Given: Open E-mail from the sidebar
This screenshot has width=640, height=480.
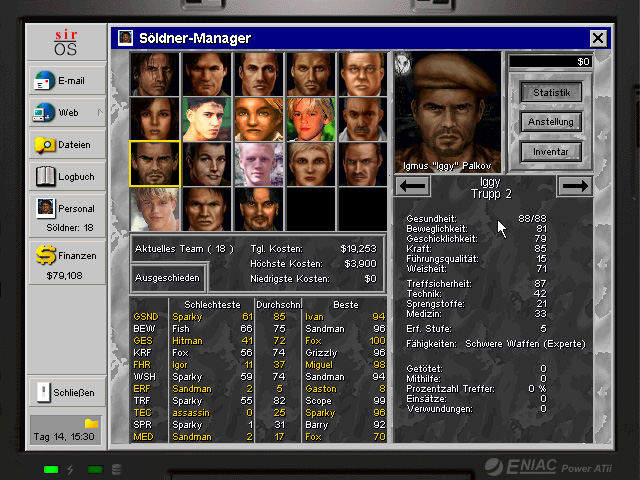Looking at the screenshot, I should coord(66,81).
